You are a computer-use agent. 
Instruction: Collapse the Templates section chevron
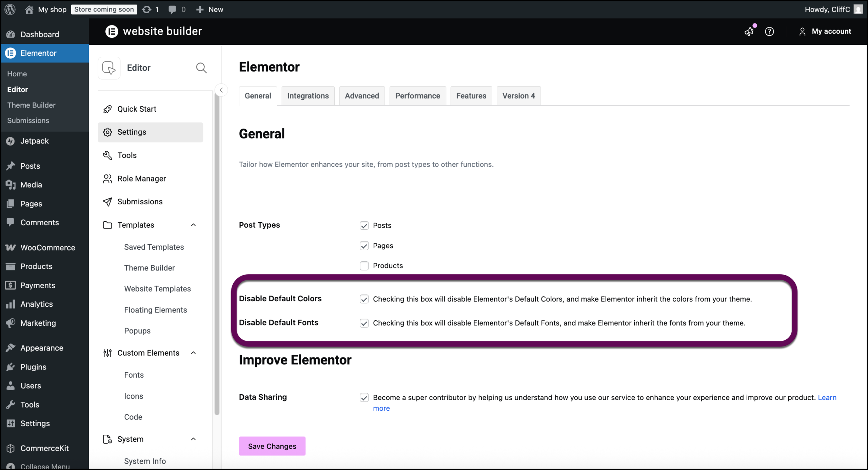pyautogui.click(x=193, y=225)
